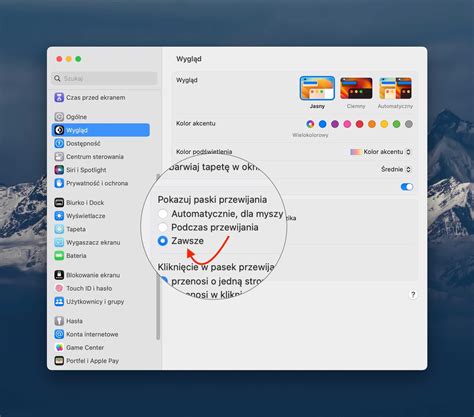Select the orange accent color
The image size is (474, 417).
pos(372,124)
